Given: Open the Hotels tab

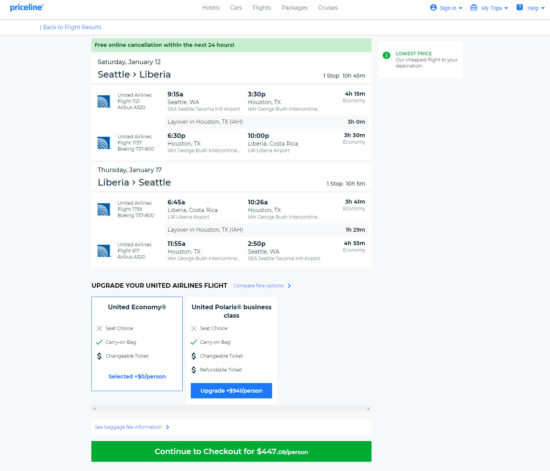Looking at the screenshot, I should [x=211, y=8].
